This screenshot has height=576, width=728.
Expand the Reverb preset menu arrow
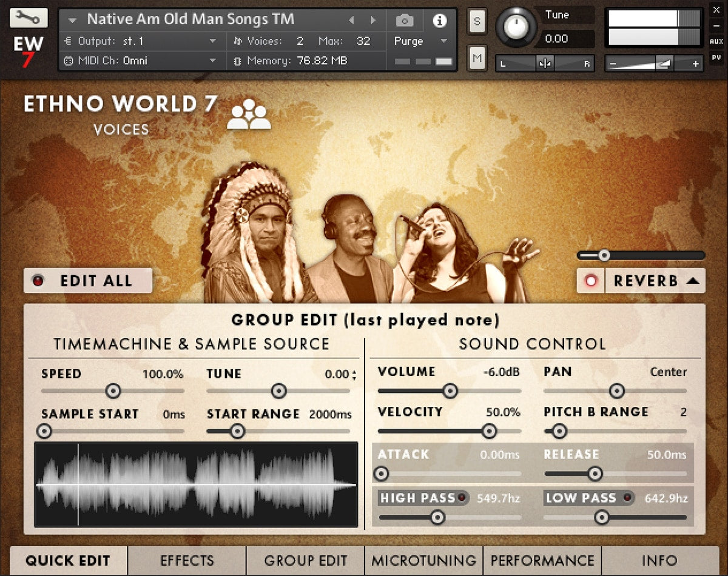coord(693,281)
